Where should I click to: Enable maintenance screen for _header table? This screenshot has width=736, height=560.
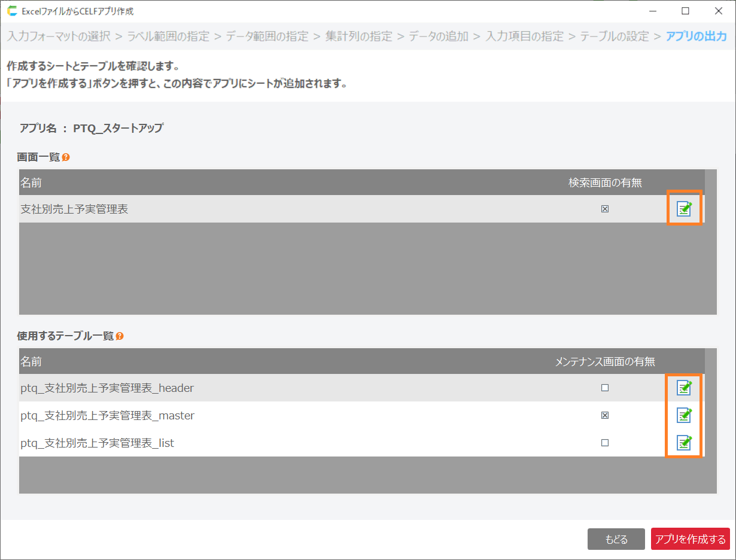605,388
